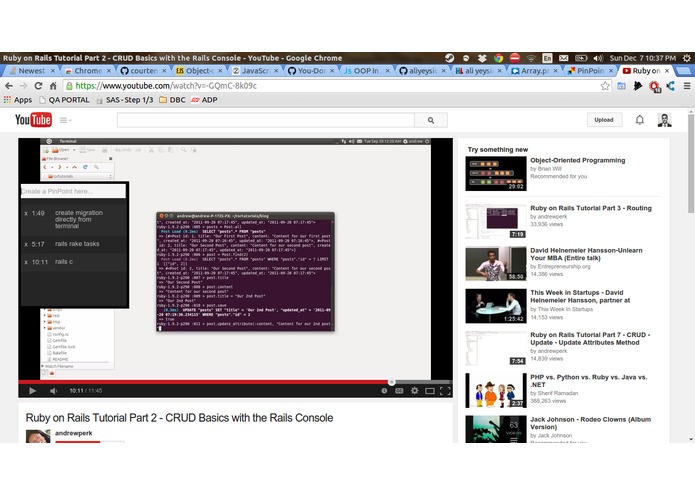Jump to 'create migration directly from terminal' pinpoint

point(78,219)
